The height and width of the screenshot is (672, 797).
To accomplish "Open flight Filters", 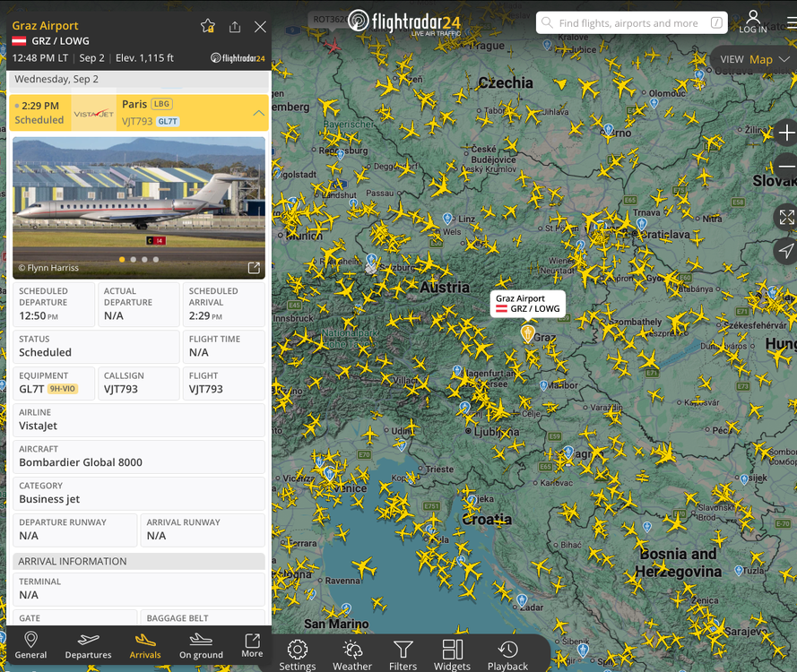I will coord(403,655).
